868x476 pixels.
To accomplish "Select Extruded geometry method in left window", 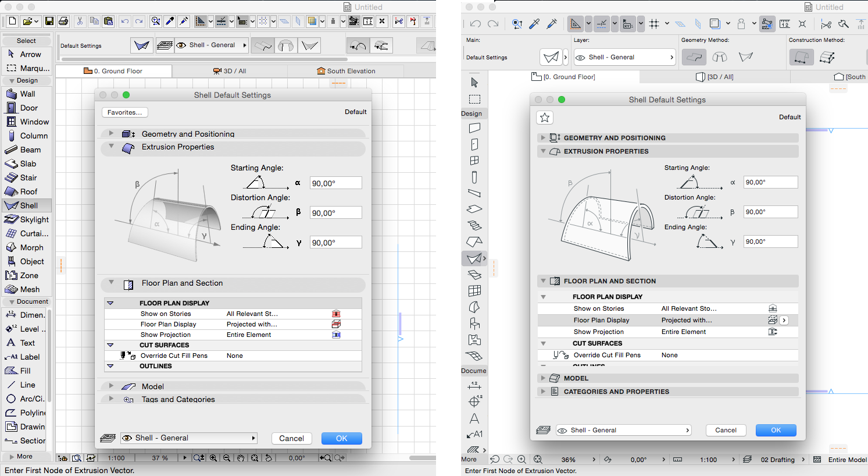I will [263, 45].
